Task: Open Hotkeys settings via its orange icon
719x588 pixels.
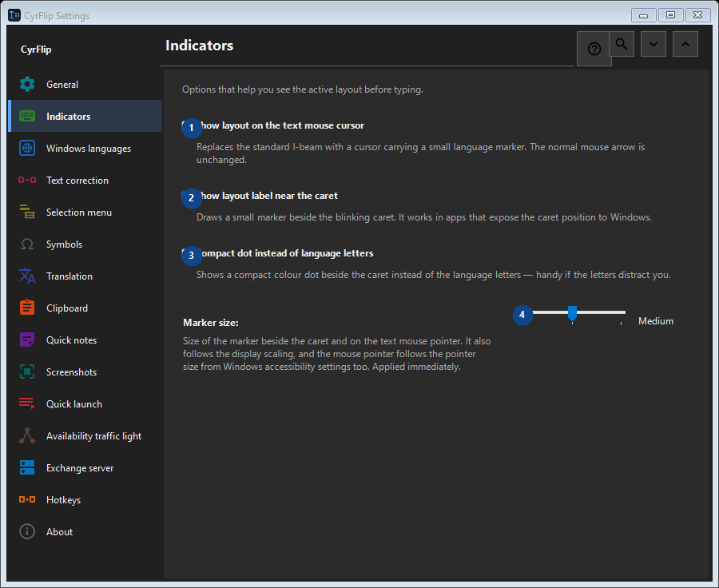Action: click(x=27, y=499)
